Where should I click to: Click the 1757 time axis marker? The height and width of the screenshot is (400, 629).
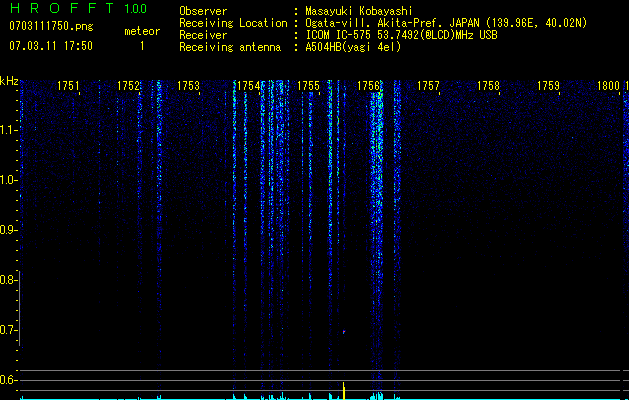coord(428,86)
